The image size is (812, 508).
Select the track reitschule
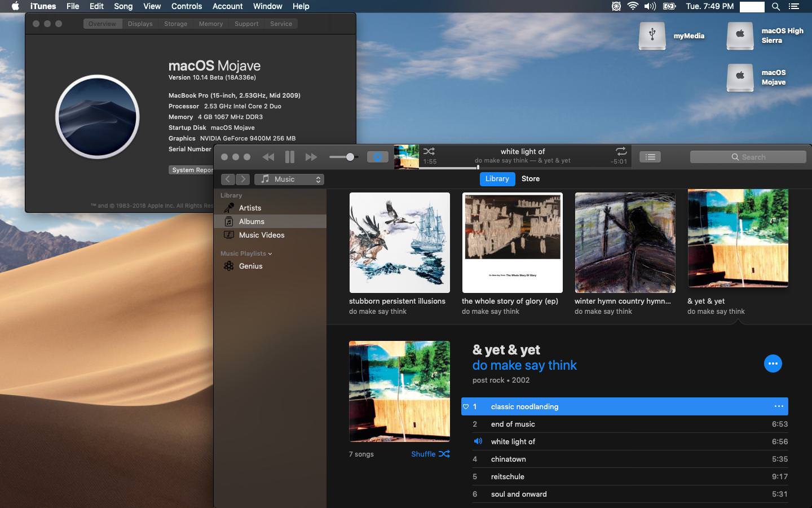point(625,476)
